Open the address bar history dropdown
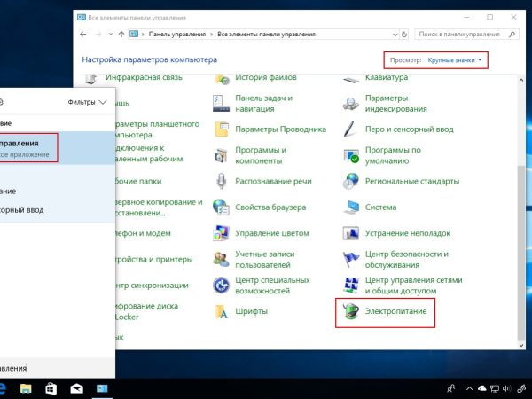This screenshot has width=532, height=399. pos(395,34)
